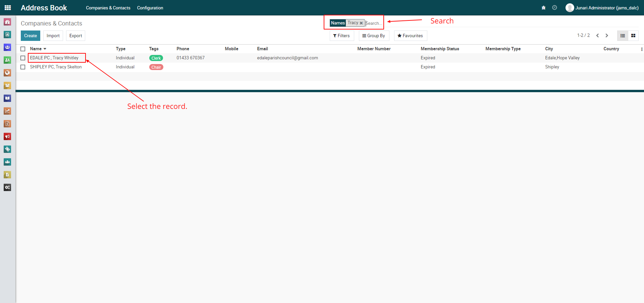Tick the select-all checkbox in table header

point(23,49)
